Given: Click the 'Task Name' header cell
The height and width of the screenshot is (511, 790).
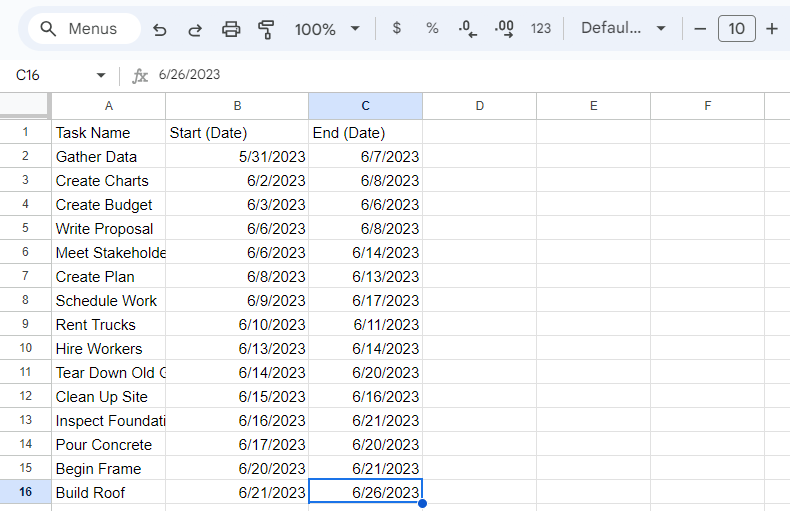Looking at the screenshot, I should [108, 132].
